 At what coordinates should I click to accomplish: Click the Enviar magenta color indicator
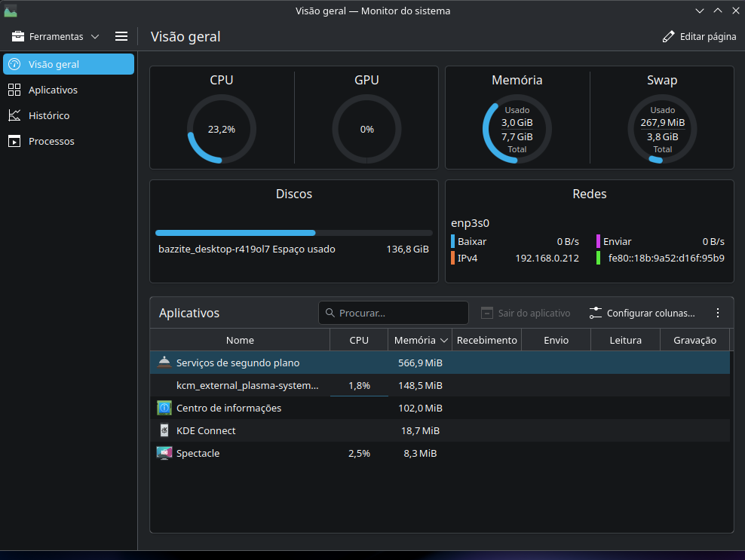click(x=598, y=241)
